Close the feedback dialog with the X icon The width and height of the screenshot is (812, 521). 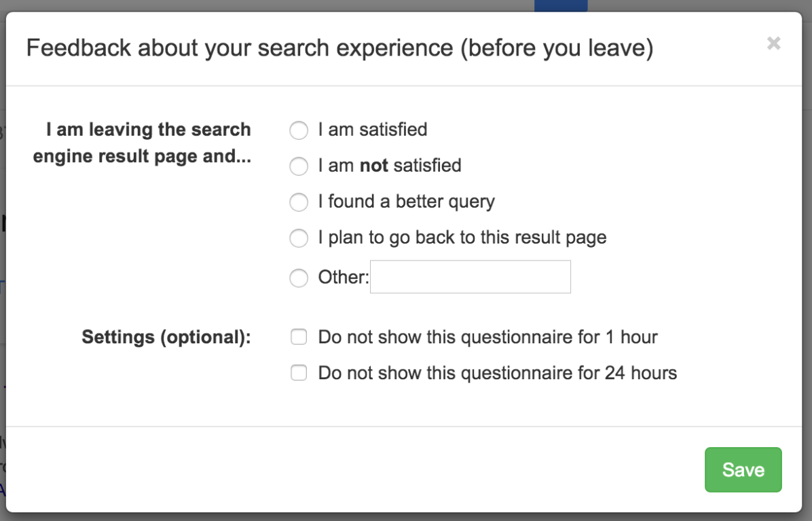773,44
